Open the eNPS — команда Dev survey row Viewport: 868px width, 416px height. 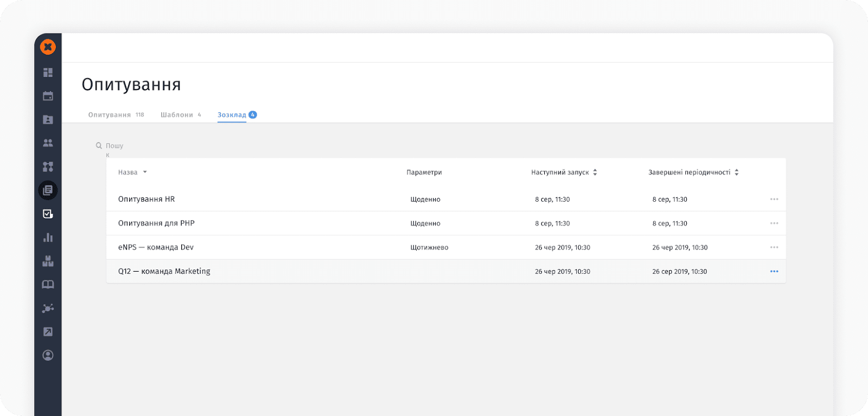coord(156,247)
